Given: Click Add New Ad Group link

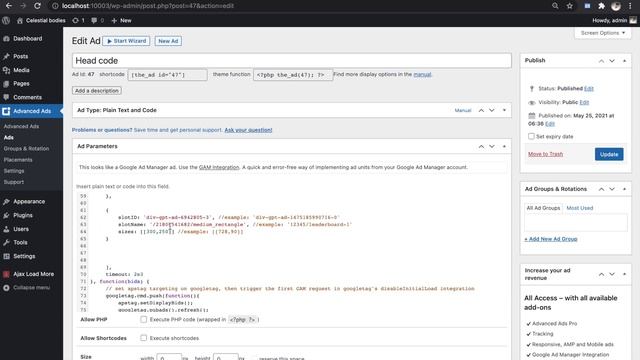Looking at the screenshot, I should pos(551,239).
